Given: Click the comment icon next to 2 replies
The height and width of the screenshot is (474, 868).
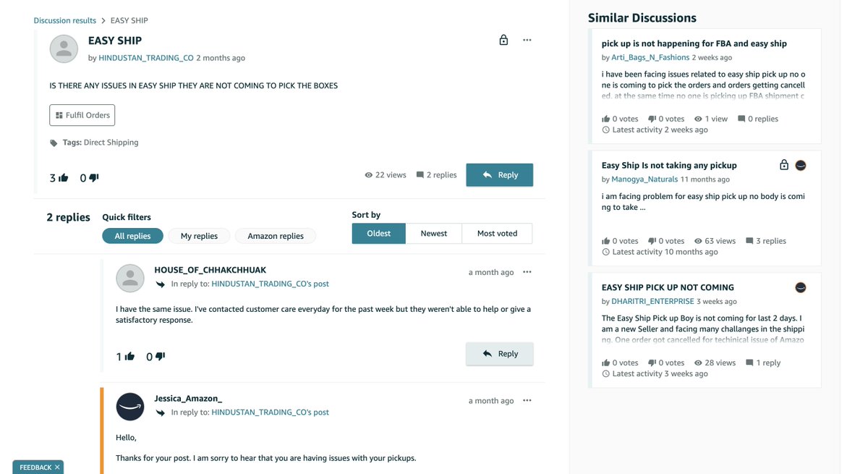Looking at the screenshot, I should [x=420, y=175].
